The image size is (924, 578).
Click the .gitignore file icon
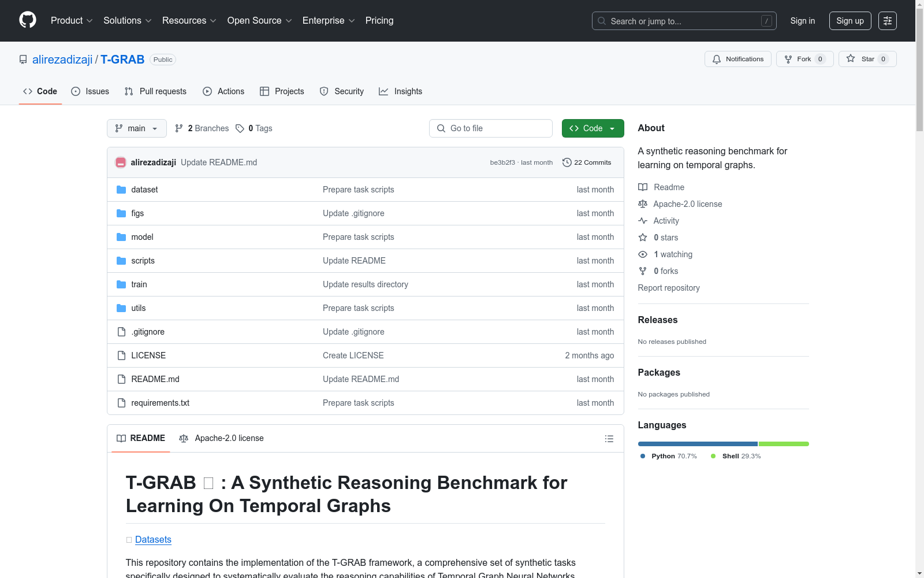pos(121,332)
